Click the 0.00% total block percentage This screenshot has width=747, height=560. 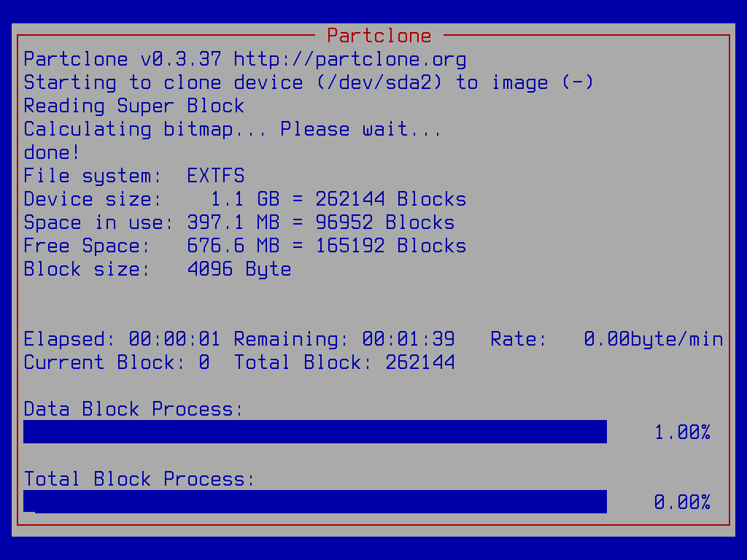[x=682, y=502]
